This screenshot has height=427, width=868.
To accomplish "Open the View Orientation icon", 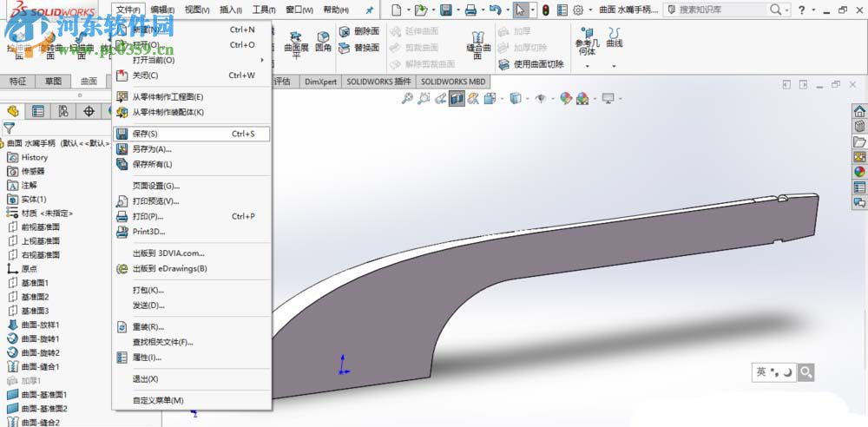I will tap(490, 99).
